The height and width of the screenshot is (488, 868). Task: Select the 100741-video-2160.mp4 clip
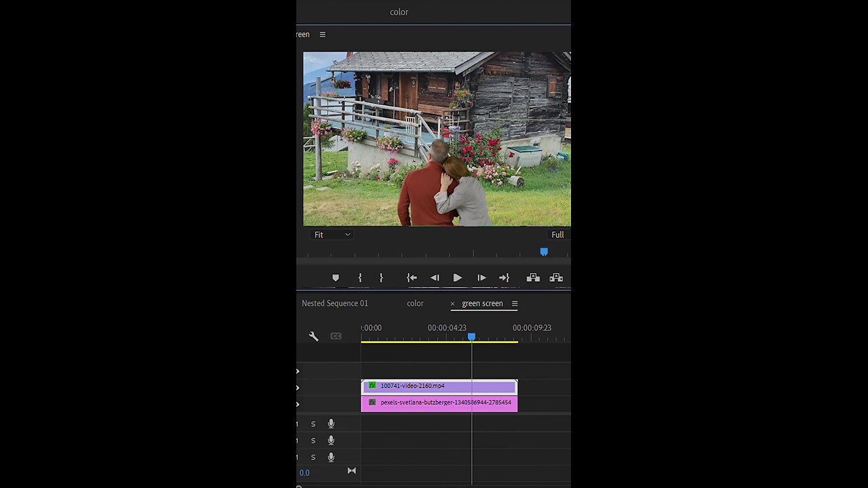tap(439, 386)
